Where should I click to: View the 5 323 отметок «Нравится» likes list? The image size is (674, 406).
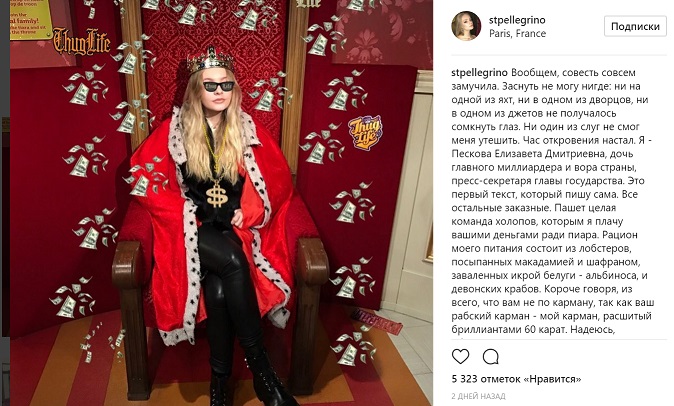coord(516,379)
